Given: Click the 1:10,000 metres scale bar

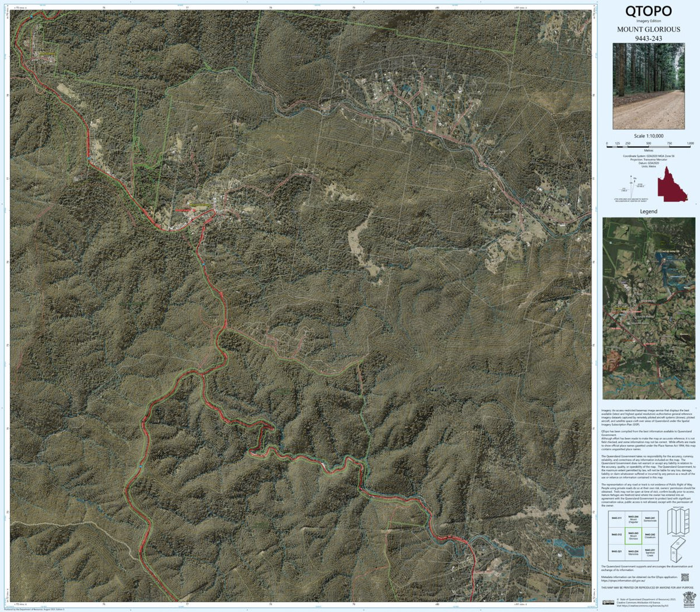Looking at the screenshot, I should tap(649, 147).
